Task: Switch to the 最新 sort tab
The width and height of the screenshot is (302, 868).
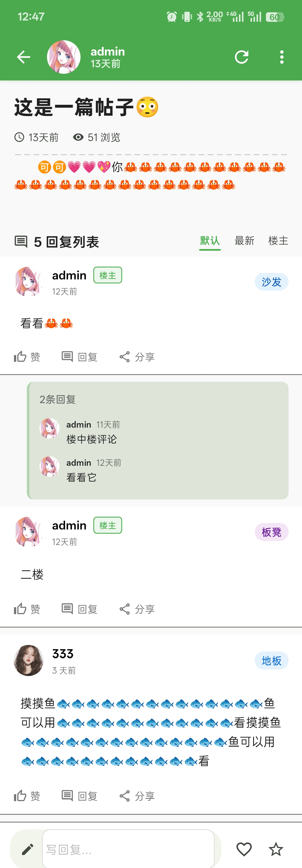Action: pyautogui.click(x=244, y=241)
